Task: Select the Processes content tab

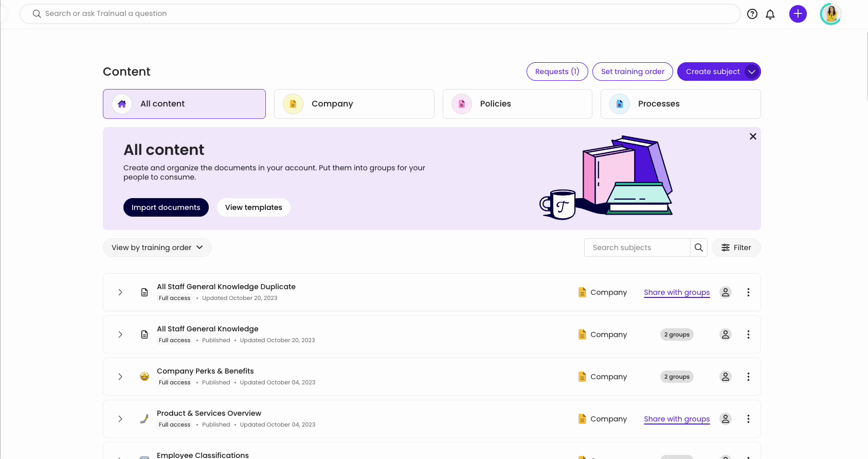Action: pos(680,104)
